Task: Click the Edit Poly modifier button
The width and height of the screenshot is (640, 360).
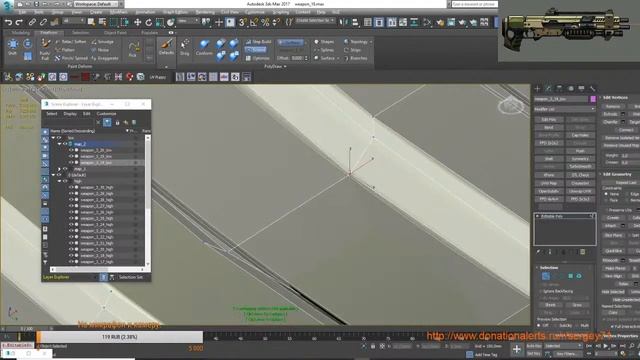Action: coord(549,120)
